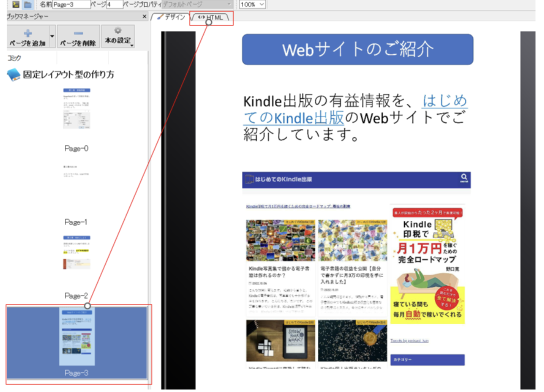Click the search icon in website header

(x=464, y=178)
